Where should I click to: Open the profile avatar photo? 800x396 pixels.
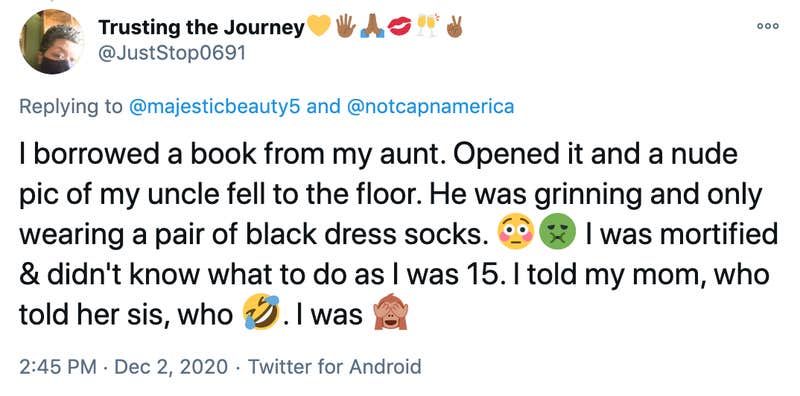[x=52, y=42]
